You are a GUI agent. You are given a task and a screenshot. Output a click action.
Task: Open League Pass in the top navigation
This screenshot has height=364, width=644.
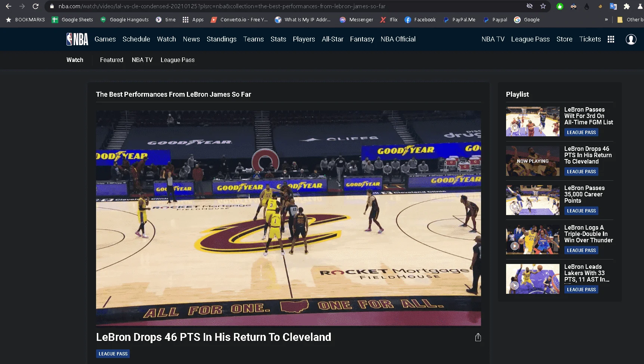pyautogui.click(x=530, y=39)
